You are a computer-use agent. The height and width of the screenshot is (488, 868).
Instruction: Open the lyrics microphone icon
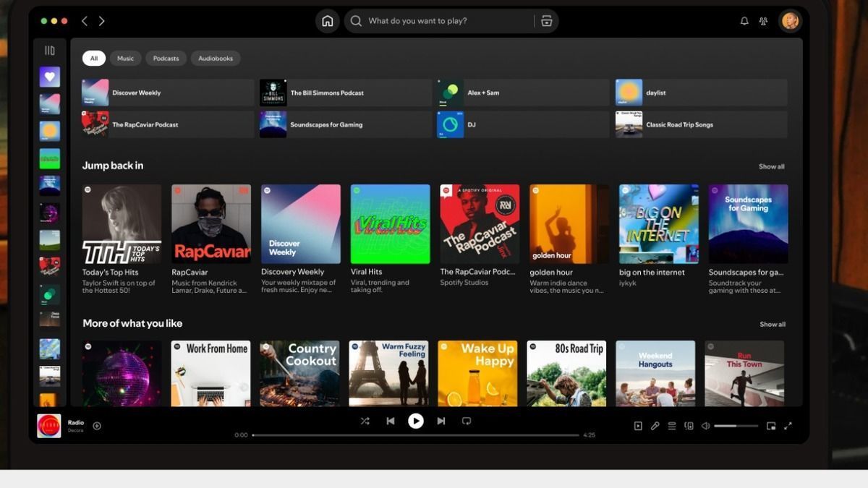655,426
